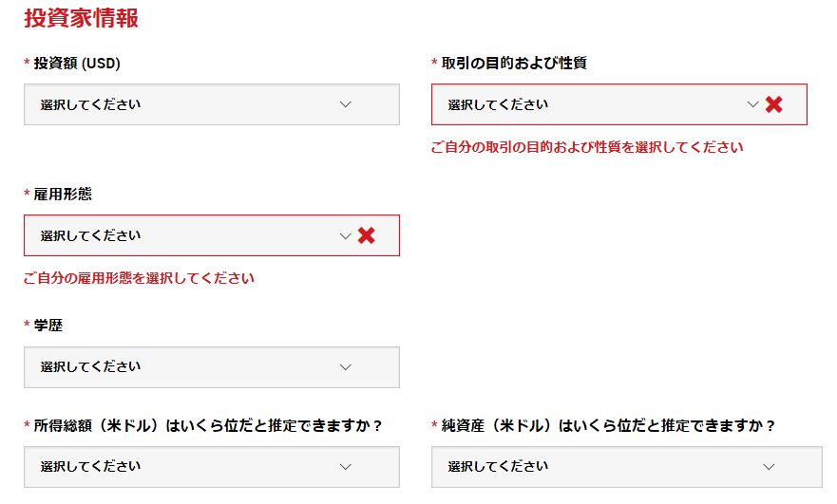
Task: Click chevron arrow of 取引の目的および性質 dropdown
Action: (x=752, y=104)
